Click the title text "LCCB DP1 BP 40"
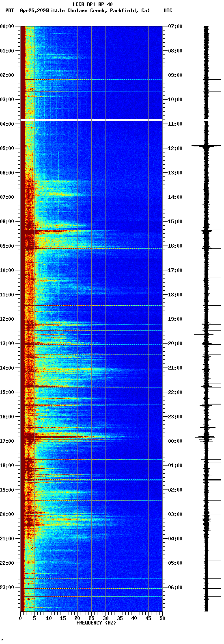The width and height of the screenshot is (224, 644). 93,4
